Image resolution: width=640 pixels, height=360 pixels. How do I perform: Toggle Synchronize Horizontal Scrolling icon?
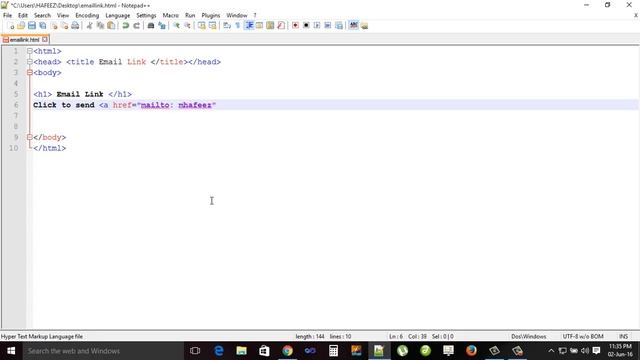(212, 26)
